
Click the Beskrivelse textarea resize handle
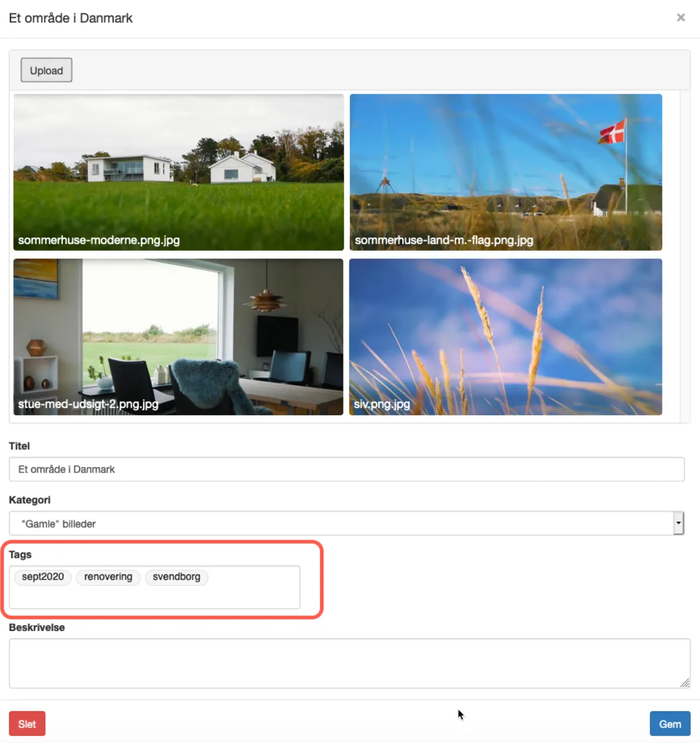pos(685,683)
